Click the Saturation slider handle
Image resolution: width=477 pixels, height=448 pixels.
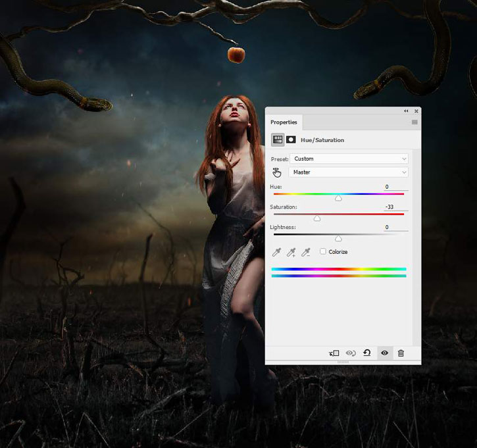pos(317,218)
